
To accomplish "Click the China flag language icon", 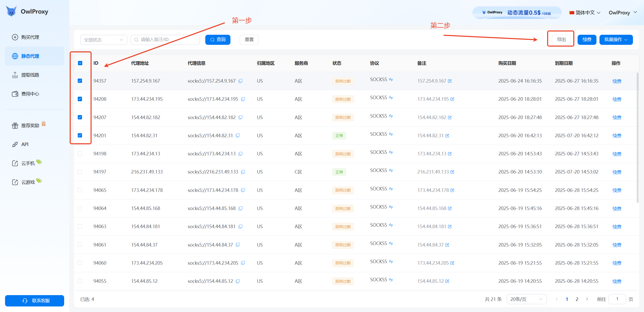I will [572, 13].
